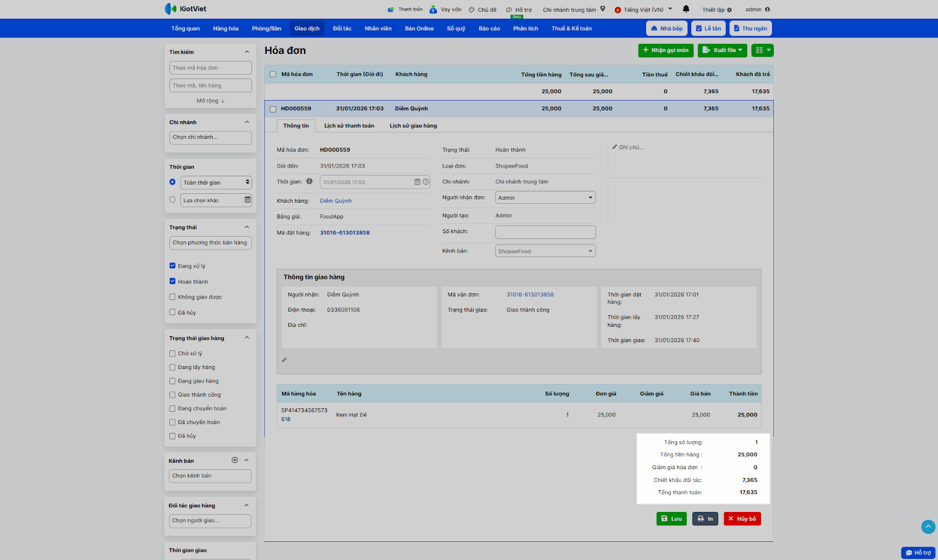This screenshot has height=560, width=938.
Task: Check the Không giao được status
Action: [x=172, y=297]
